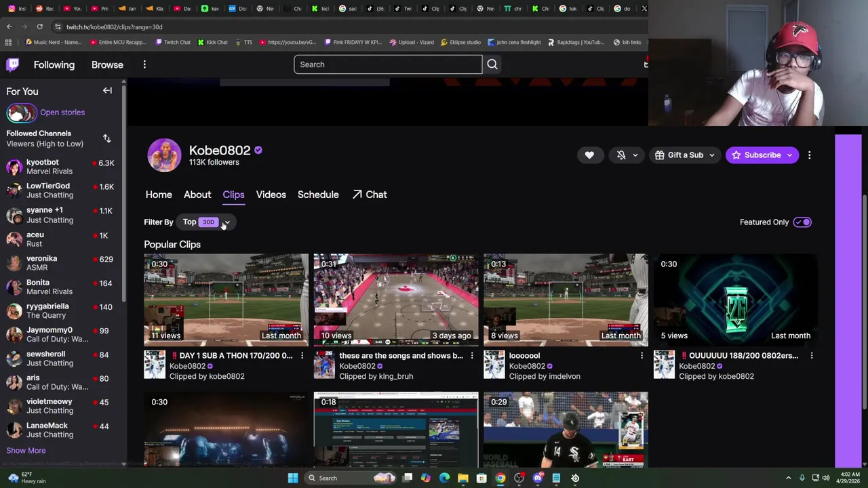Viewport: 868px width, 488px height.
Task: Open Kick Chat bookmark
Action: point(212,42)
